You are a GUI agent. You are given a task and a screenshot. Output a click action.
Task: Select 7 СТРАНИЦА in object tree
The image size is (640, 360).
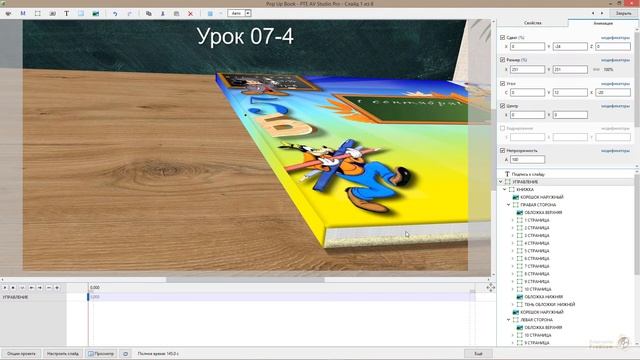point(537,266)
